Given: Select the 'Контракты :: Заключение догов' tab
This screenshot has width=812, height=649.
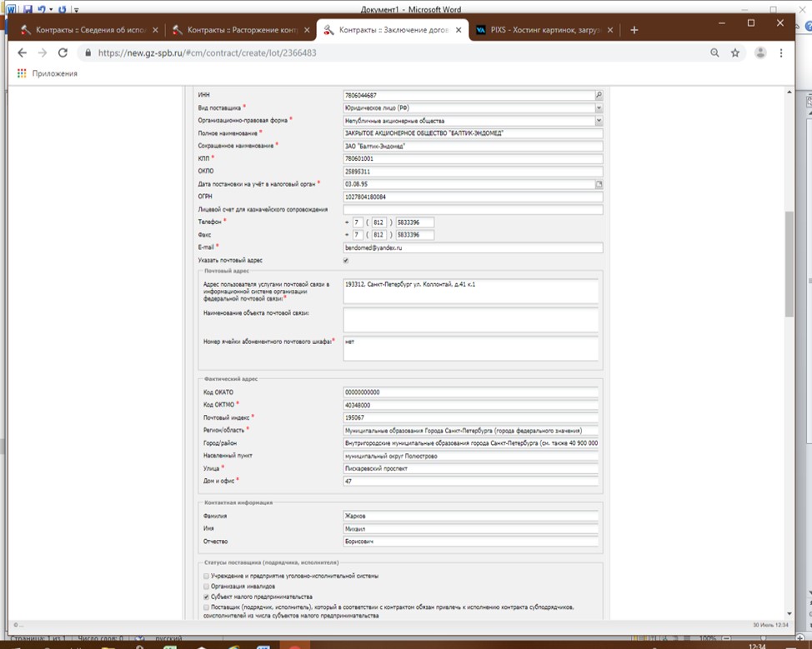Looking at the screenshot, I should click(393, 30).
